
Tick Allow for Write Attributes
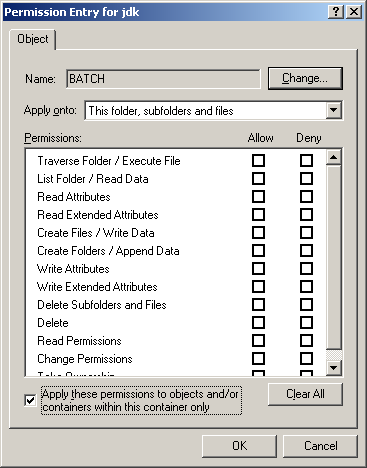[258, 268]
